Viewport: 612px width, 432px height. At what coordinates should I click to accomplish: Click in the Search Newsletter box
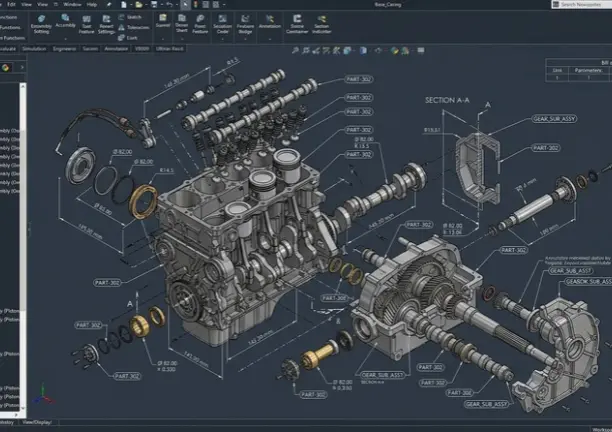click(x=582, y=4)
